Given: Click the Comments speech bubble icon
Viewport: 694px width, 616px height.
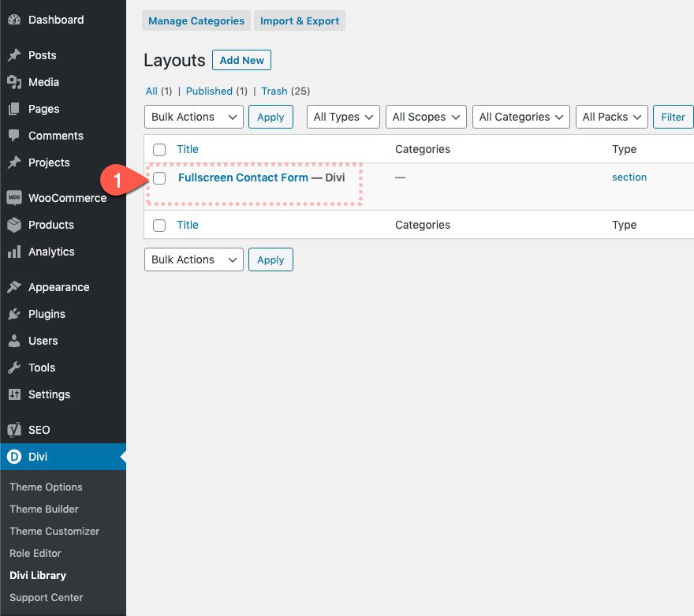Looking at the screenshot, I should click(x=16, y=135).
